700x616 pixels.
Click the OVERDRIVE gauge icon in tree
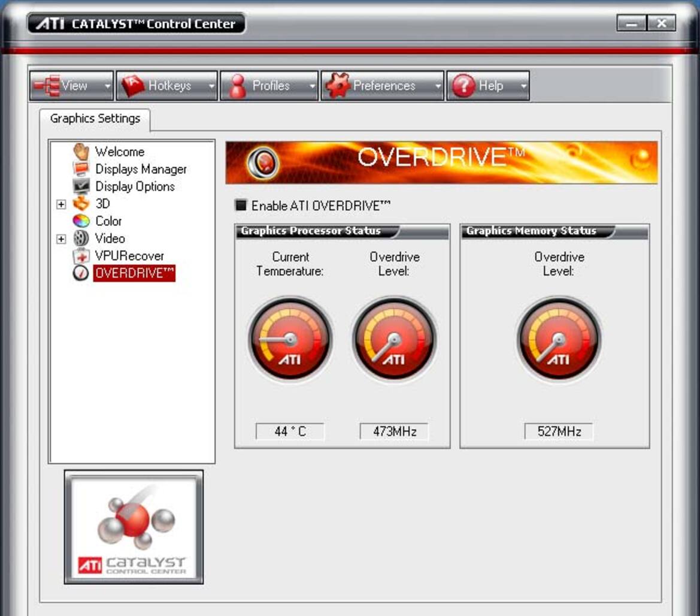click(x=81, y=273)
